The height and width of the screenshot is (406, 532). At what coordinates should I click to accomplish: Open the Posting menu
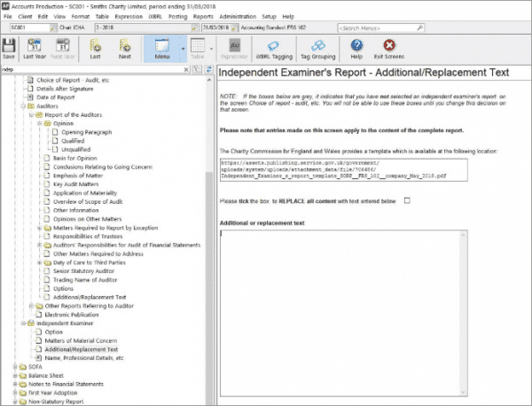click(204, 17)
